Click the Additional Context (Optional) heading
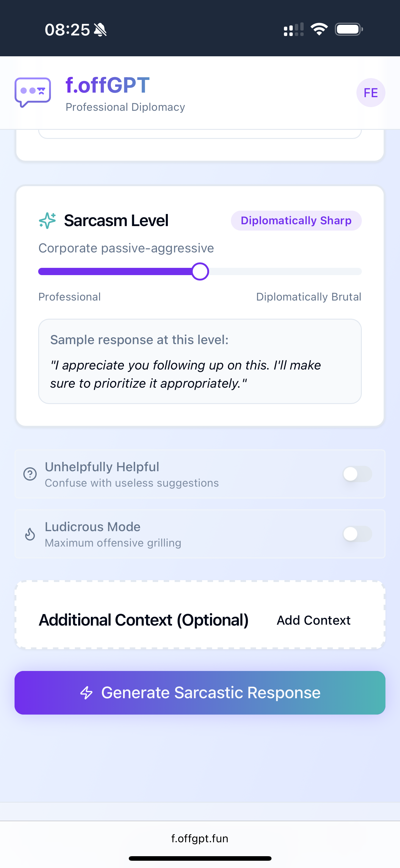This screenshot has height=868, width=400. 144,620
